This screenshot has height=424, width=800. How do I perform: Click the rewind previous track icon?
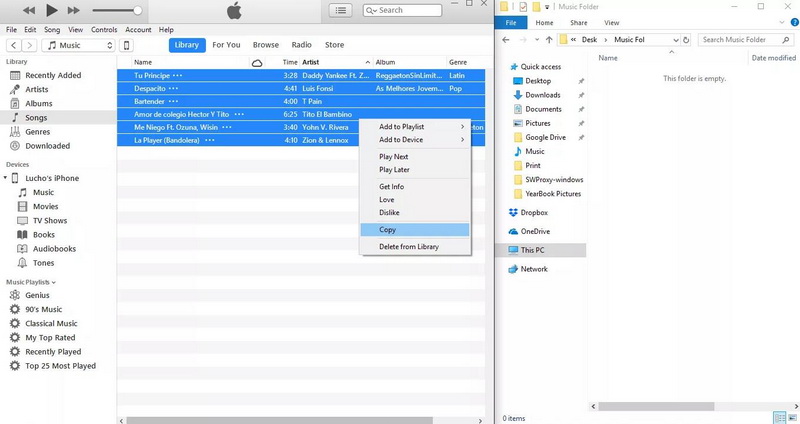coord(29,10)
